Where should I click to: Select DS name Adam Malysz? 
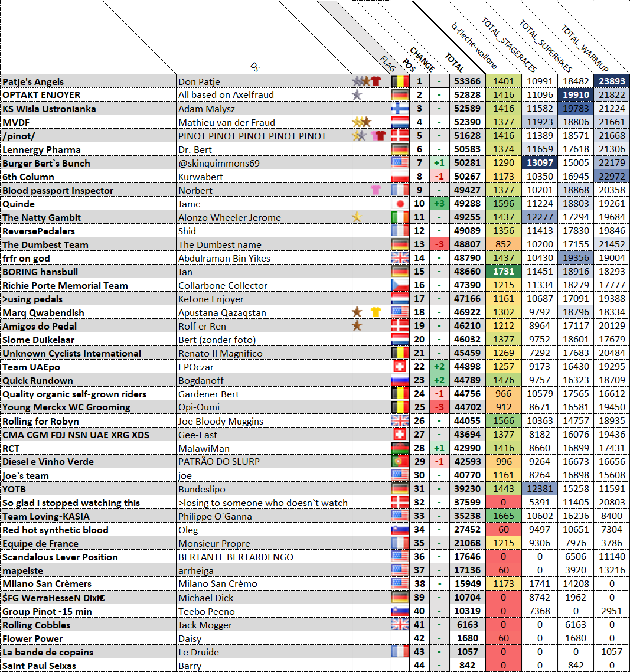pyautogui.click(x=207, y=109)
